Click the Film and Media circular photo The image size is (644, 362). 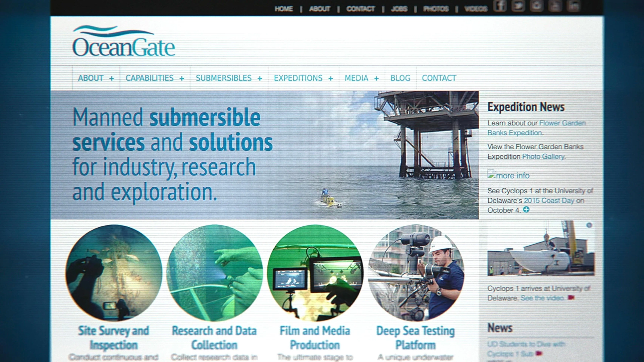(315, 273)
